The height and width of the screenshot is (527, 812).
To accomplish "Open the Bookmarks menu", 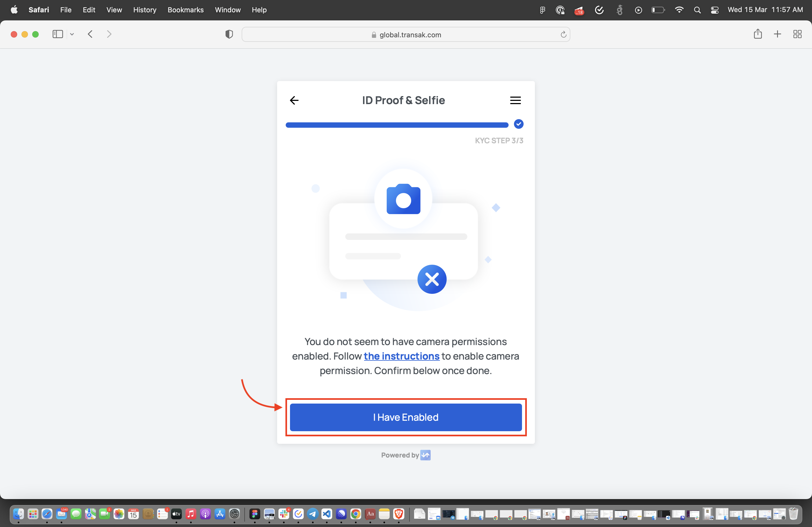I will 185,10.
